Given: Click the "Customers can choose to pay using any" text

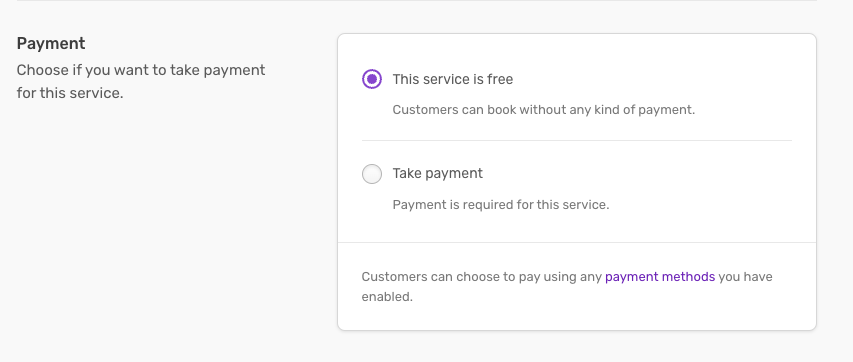Looking at the screenshot, I should pos(482,277).
